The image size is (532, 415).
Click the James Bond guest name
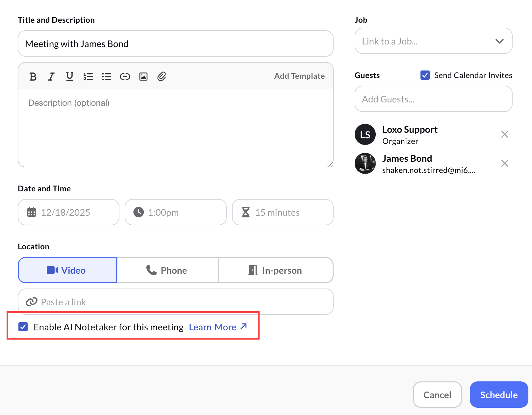[x=407, y=158]
